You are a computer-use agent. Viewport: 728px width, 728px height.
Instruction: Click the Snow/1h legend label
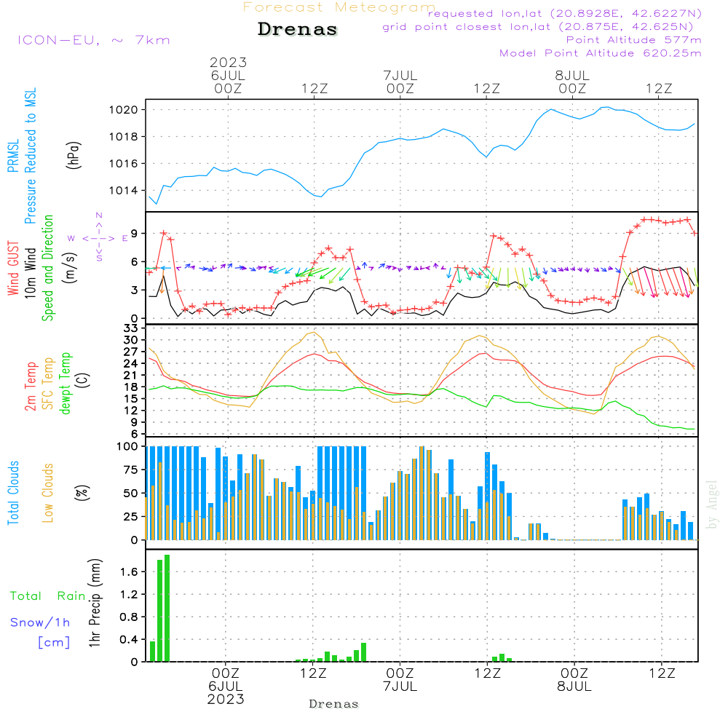point(40,622)
